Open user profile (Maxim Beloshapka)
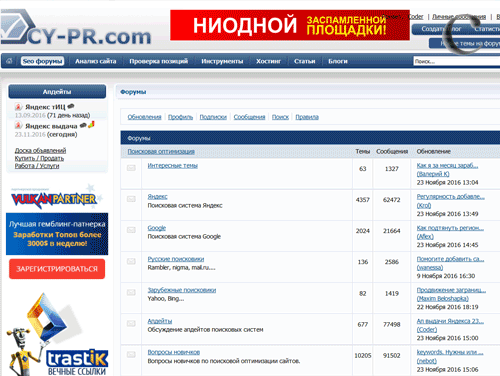This screenshot has width=500, height=376. [443, 298]
